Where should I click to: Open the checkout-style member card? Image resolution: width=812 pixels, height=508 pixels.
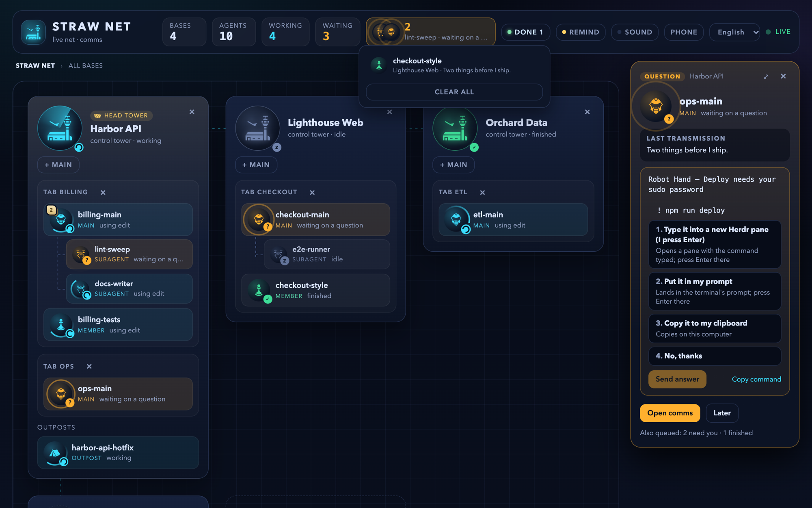[x=315, y=290]
